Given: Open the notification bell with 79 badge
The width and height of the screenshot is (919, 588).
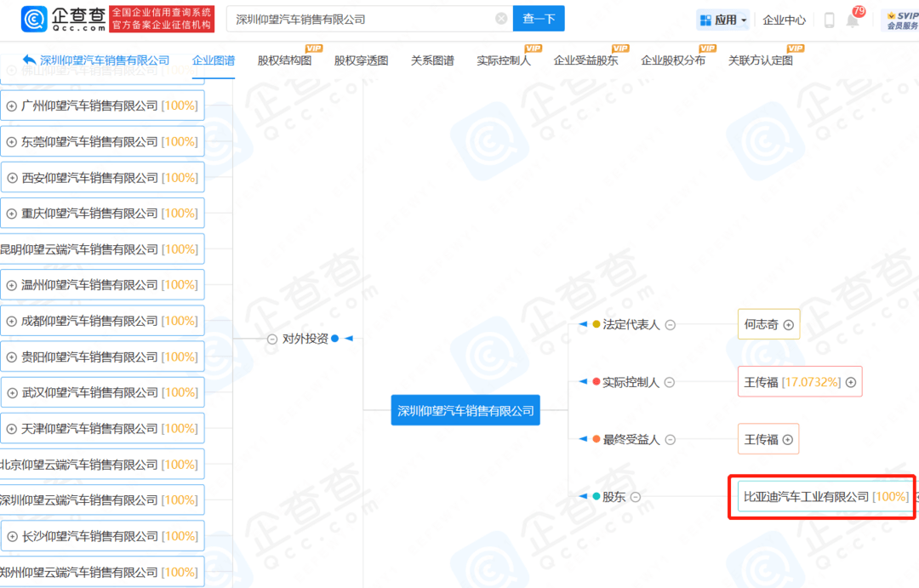Looking at the screenshot, I should 853,19.
